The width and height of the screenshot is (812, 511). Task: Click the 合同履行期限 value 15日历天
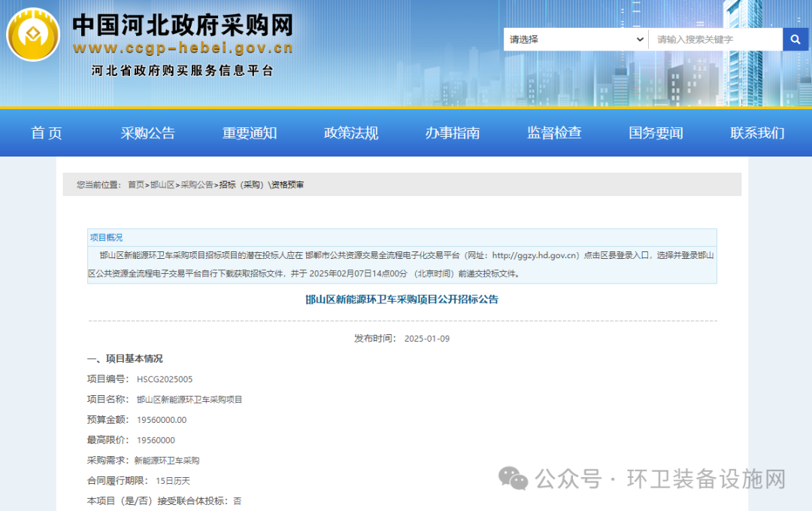(x=173, y=480)
